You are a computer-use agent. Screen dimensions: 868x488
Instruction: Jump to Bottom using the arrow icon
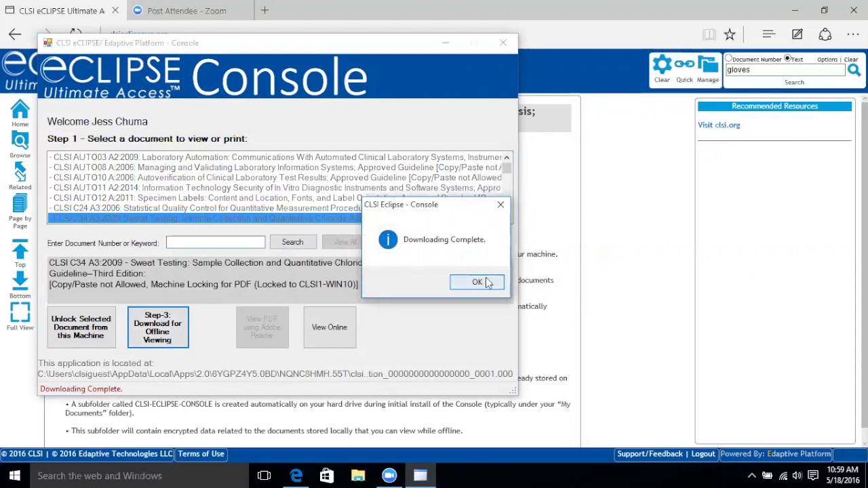coord(20,285)
